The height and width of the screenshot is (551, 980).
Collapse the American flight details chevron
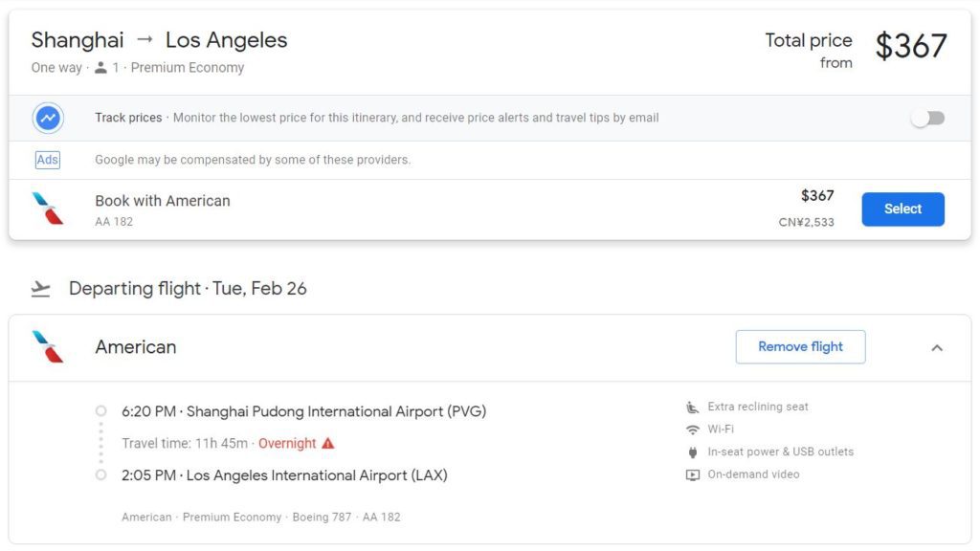[x=937, y=347]
